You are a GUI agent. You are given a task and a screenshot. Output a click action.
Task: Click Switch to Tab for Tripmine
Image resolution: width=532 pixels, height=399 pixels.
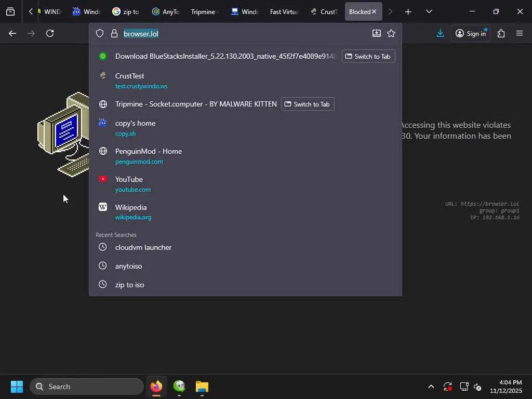click(308, 104)
